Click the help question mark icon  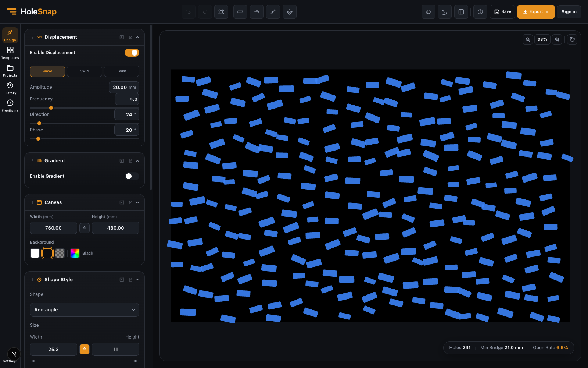coord(480,12)
